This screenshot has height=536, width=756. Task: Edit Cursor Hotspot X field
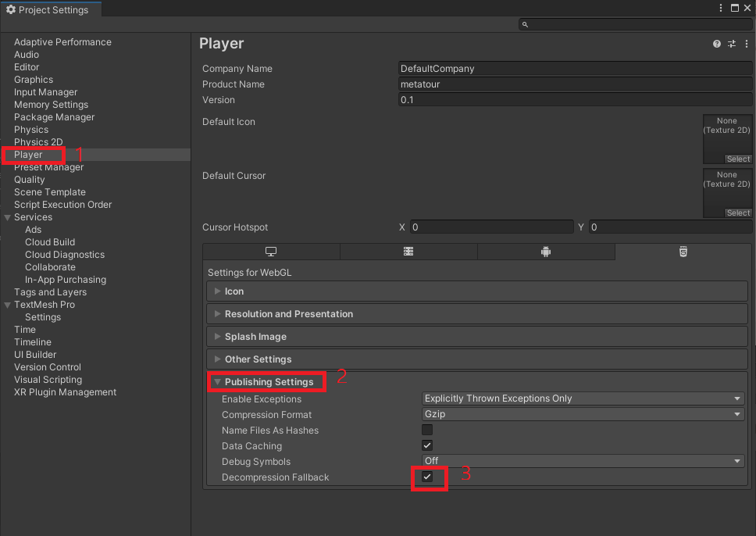(x=492, y=227)
